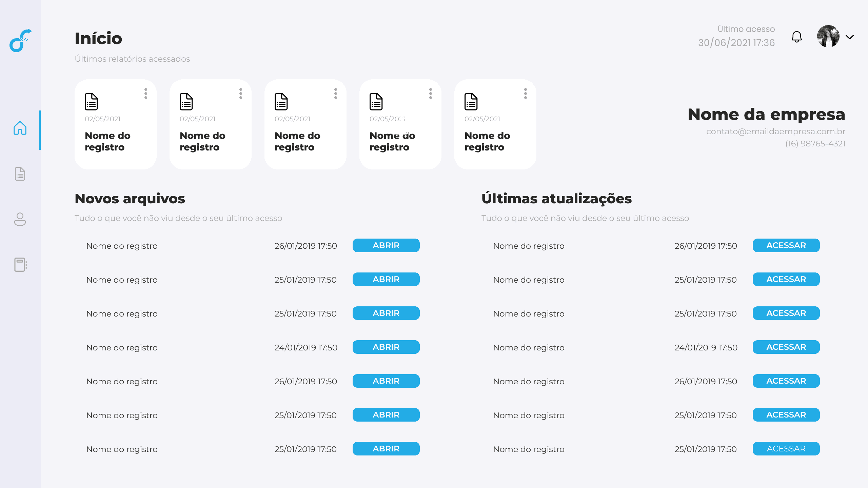Click the document icon on last report card

tap(471, 102)
